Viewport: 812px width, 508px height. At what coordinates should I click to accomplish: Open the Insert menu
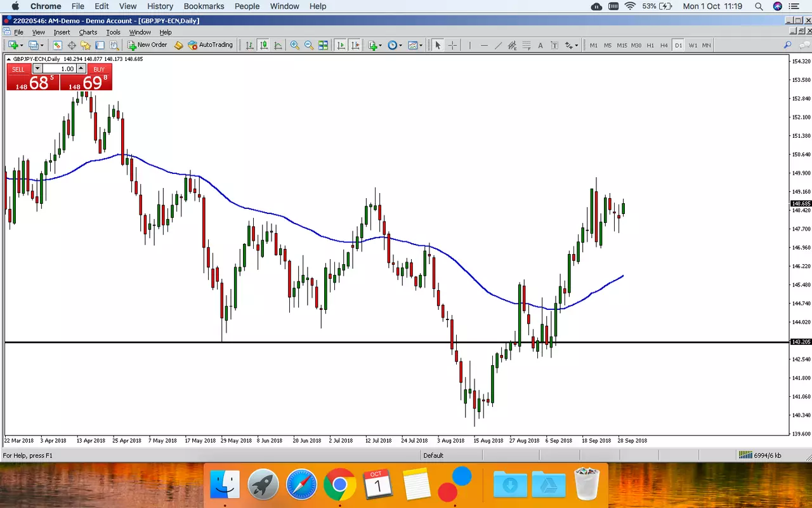click(x=62, y=32)
